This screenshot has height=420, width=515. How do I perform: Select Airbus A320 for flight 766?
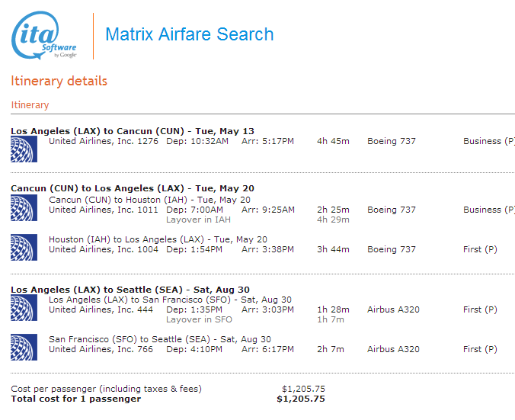[x=393, y=349]
